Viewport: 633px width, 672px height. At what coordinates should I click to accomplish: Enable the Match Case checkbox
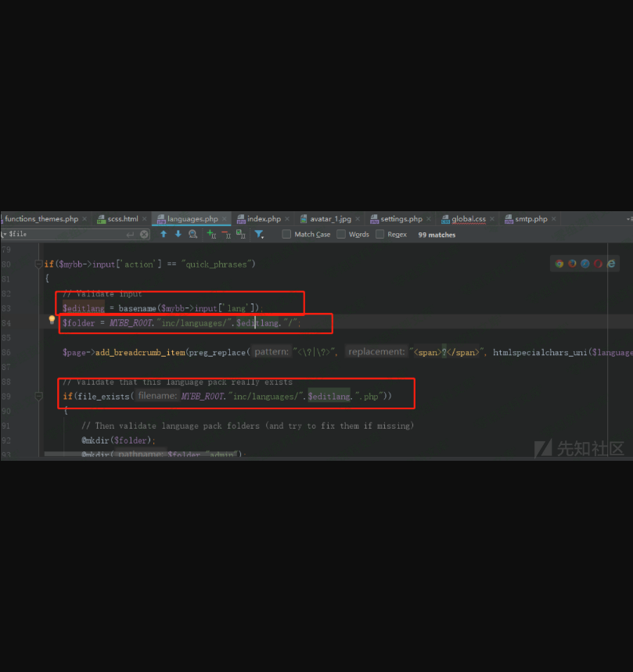point(286,234)
